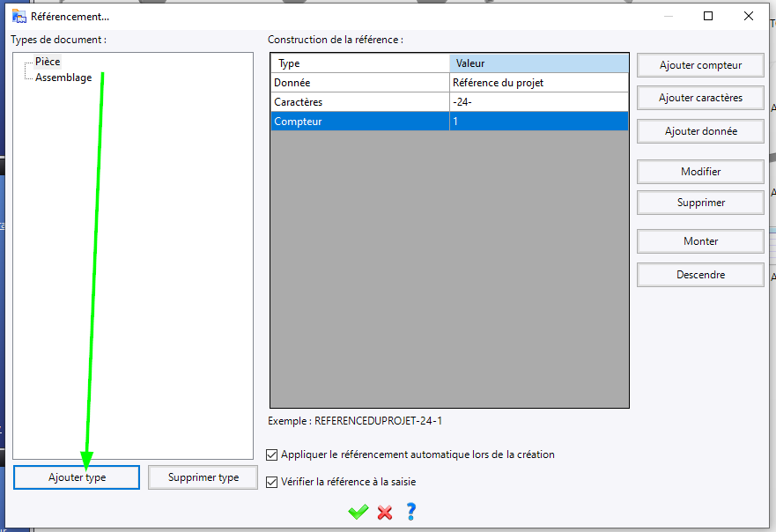Click the Ajouter caractères button
The width and height of the screenshot is (776, 532).
click(700, 98)
